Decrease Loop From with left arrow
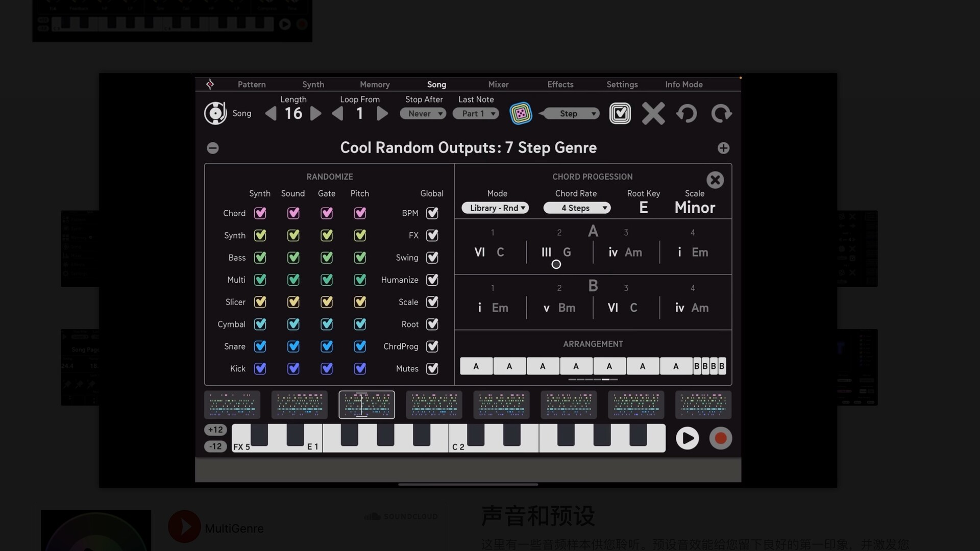This screenshot has width=980, height=551. [x=337, y=113]
